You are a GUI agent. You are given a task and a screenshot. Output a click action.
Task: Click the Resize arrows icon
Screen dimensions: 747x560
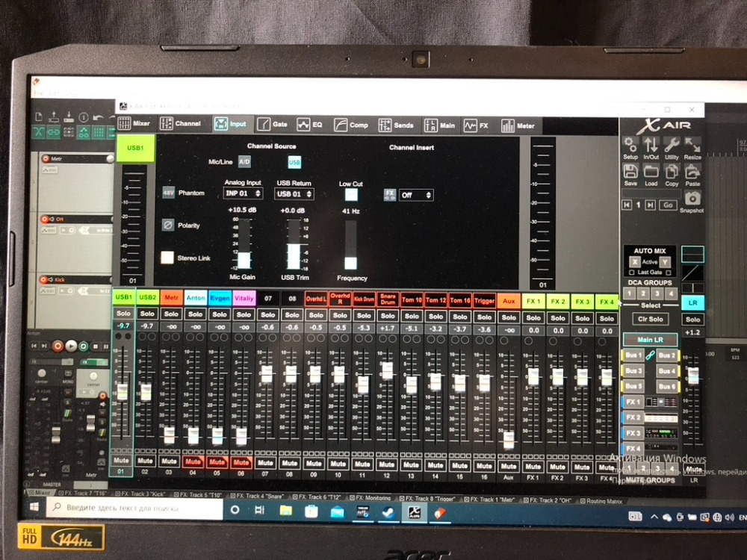pyautogui.click(x=692, y=145)
